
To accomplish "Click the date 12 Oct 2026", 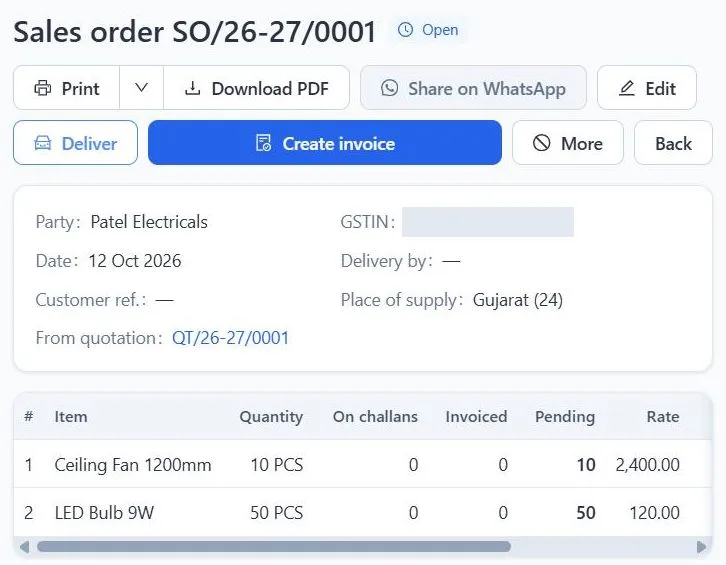I will (x=135, y=261).
